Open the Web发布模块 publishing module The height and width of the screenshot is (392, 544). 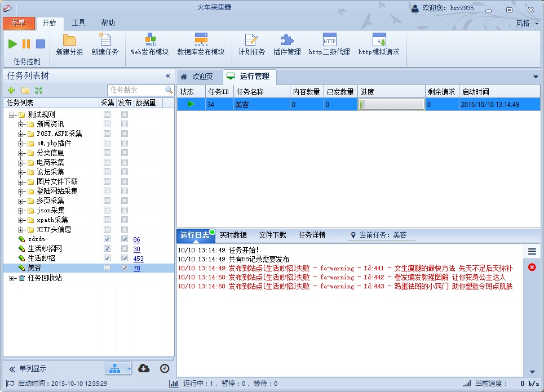150,45
